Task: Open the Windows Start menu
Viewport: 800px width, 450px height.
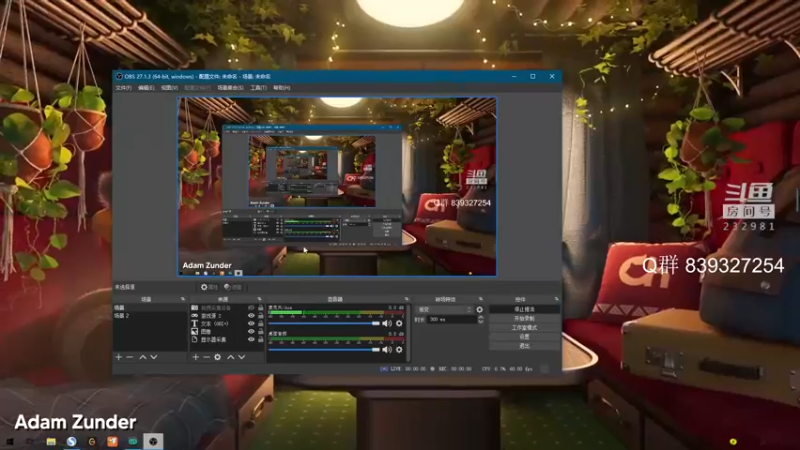Action: tap(9, 441)
